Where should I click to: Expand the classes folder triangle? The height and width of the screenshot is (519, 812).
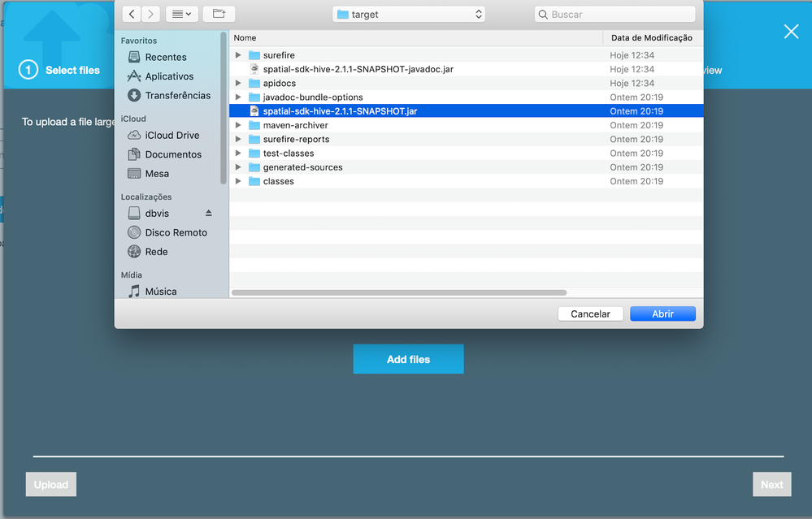click(x=238, y=180)
